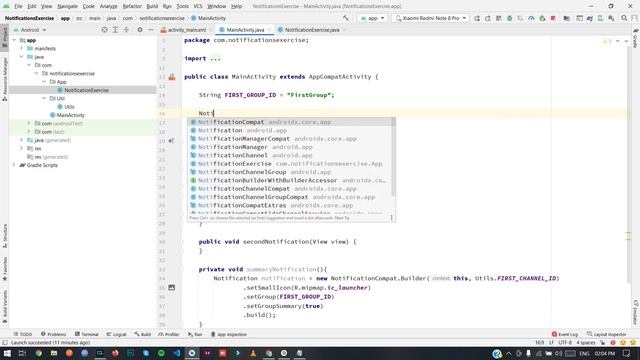This screenshot has width=640, height=360.
Task: Open the Terminal tool window
Action: pos(87,334)
